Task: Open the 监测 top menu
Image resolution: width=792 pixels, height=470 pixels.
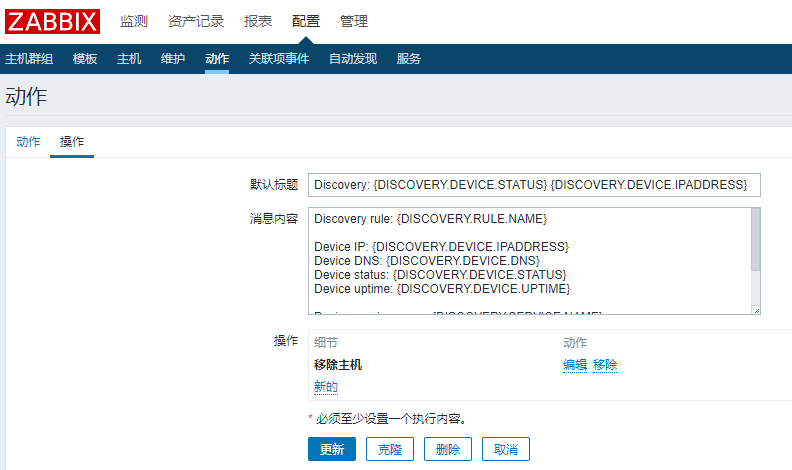Action: pos(134,21)
